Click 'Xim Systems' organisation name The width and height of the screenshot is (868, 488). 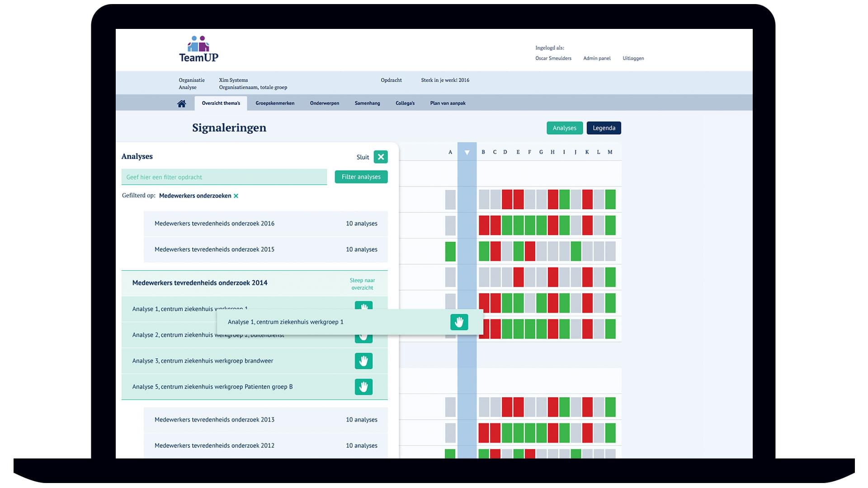[x=233, y=80]
